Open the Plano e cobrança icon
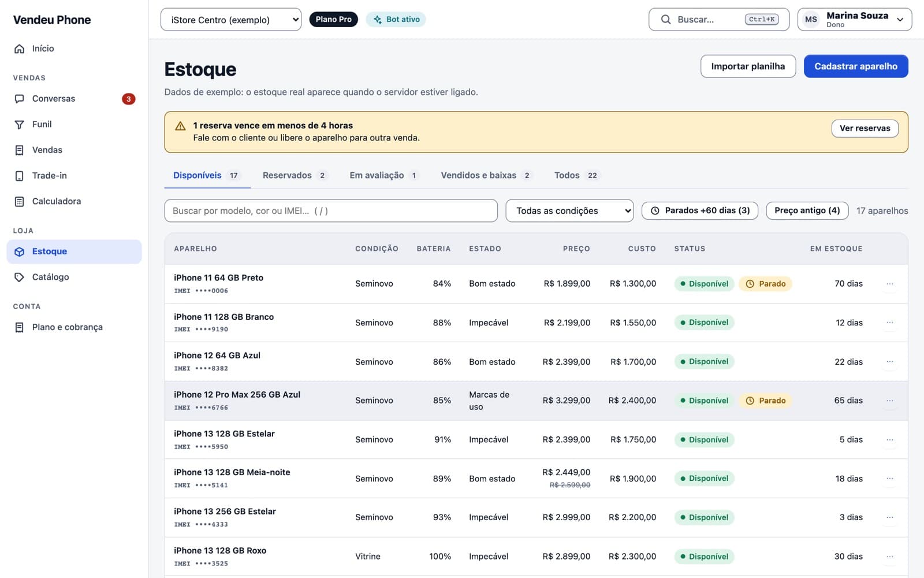Screen dimensions: 924x578 [19, 327]
